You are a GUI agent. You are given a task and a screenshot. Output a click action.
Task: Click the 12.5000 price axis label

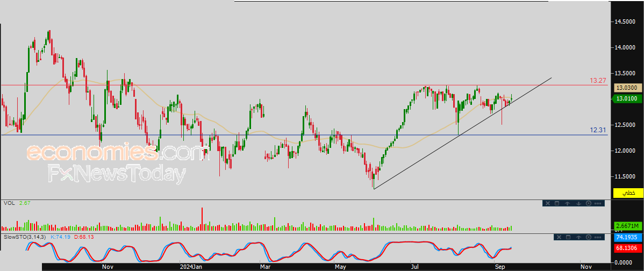click(x=626, y=125)
